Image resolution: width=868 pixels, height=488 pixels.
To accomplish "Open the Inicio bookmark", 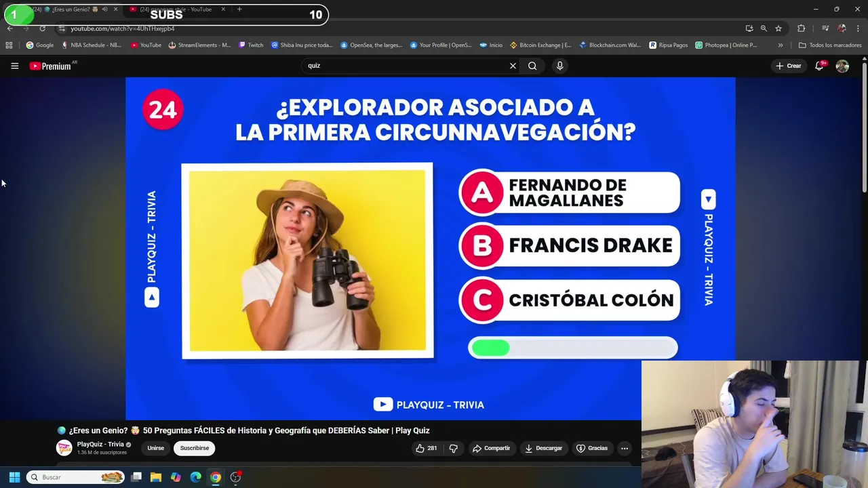I will [x=491, y=45].
